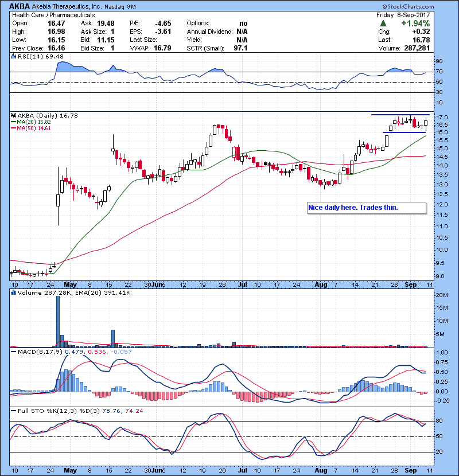Click the green up-triangle next to +1.94%
The width and height of the screenshot is (459, 476).
click(383, 24)
